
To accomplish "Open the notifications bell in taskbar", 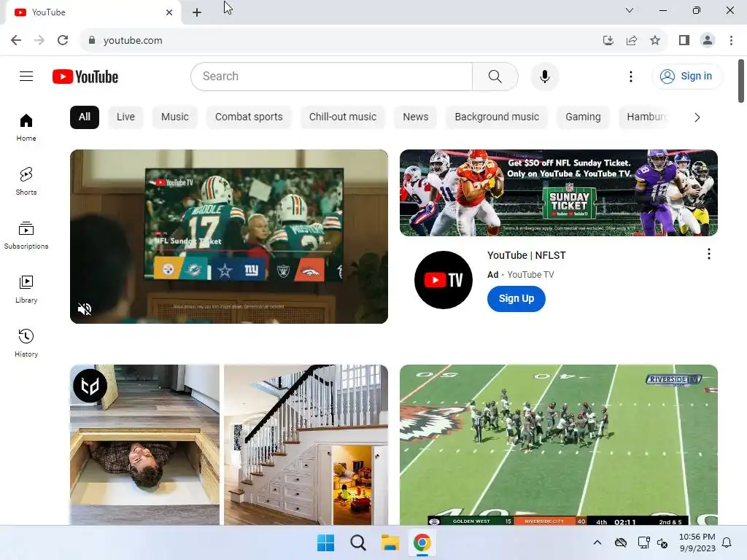I will pyautogui.click(x=727, y=542).
